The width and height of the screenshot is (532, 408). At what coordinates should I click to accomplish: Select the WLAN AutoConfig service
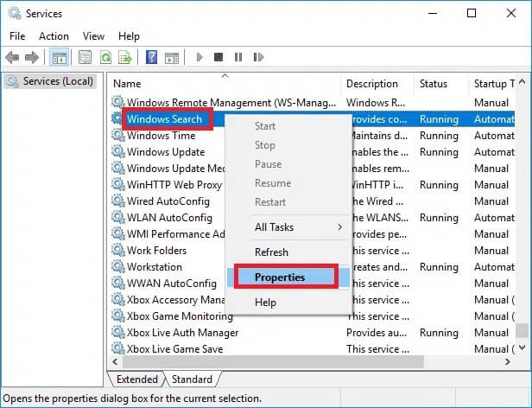click(169, 218)
